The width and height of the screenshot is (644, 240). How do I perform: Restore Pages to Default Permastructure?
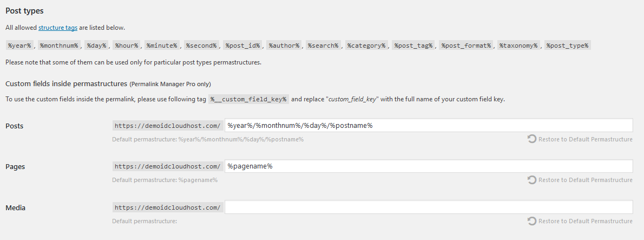pos(580,179)
